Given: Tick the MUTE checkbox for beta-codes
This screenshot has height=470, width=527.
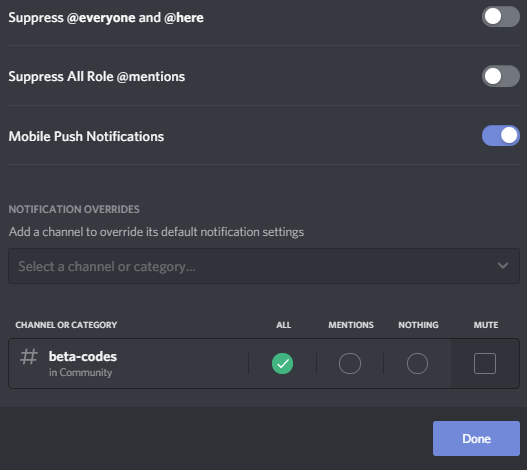Looking at the screenshot, I should (485, 363).
